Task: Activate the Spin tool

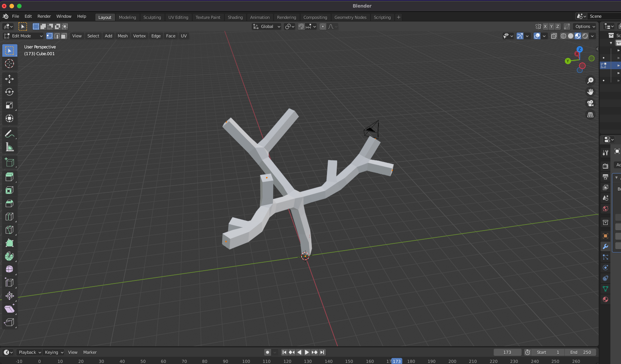Action: pyautogui.click(x=9, y=256)
